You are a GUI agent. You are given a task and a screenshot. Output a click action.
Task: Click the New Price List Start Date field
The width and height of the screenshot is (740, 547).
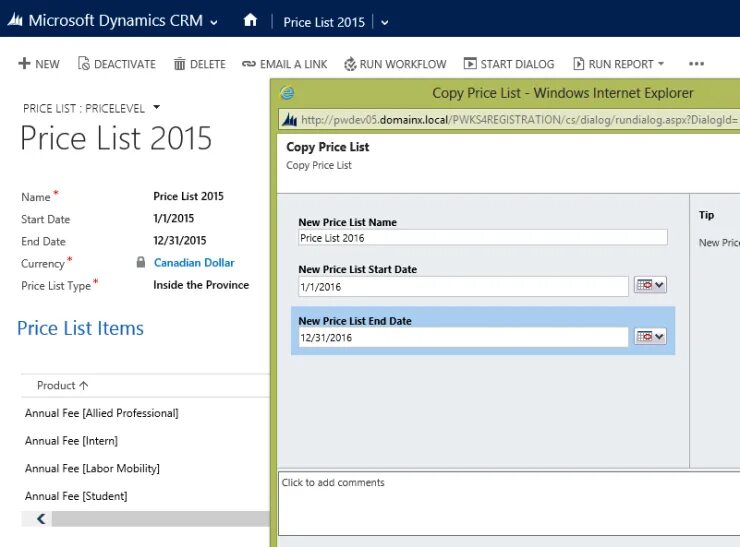click(463, 286)
